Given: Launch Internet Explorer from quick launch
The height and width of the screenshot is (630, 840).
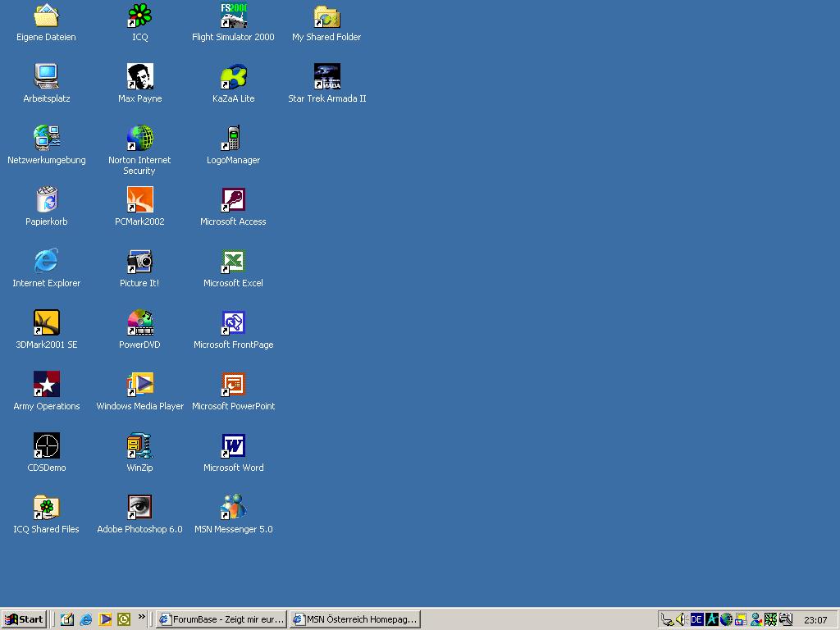Looking at the screenshot, I should pos(85,619).
